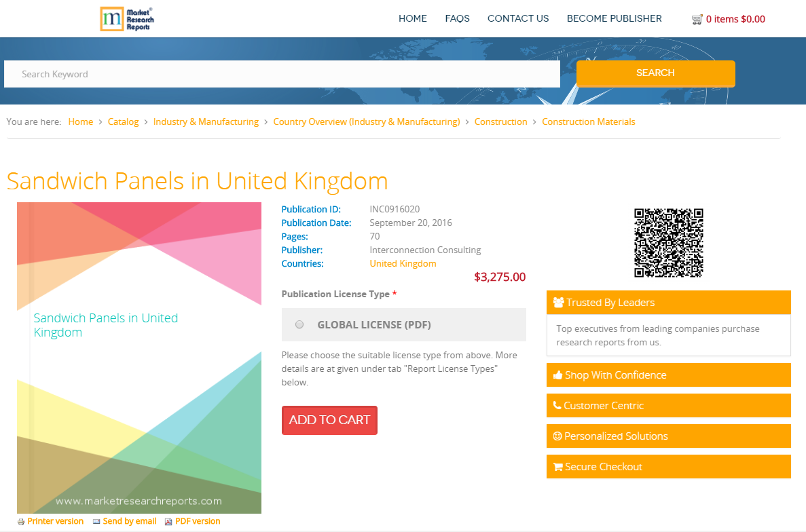Follow the Construction Materials breadcrumb link
Viewport: 806px width, 532px height.
(588, 121)
